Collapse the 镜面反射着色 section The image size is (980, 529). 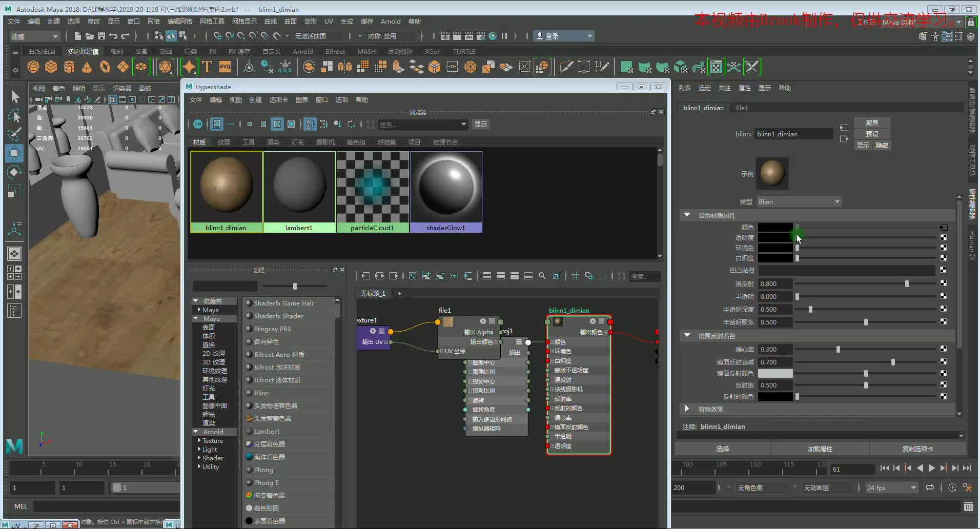click(x=687, y=336)
